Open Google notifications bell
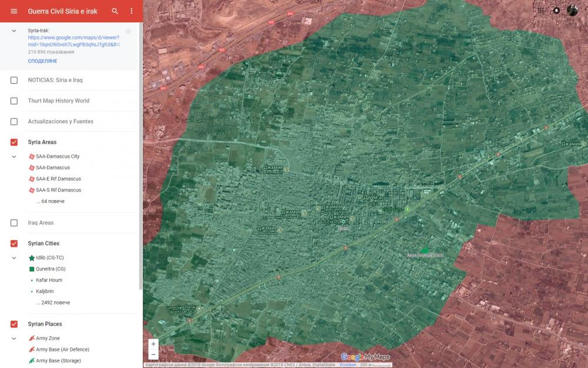 click(x=556, y=10)
